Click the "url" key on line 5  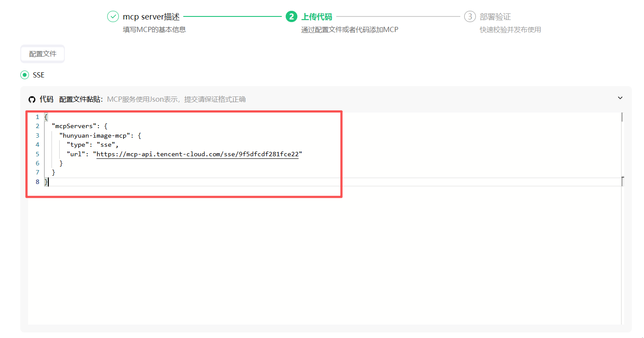click(76, 154)
